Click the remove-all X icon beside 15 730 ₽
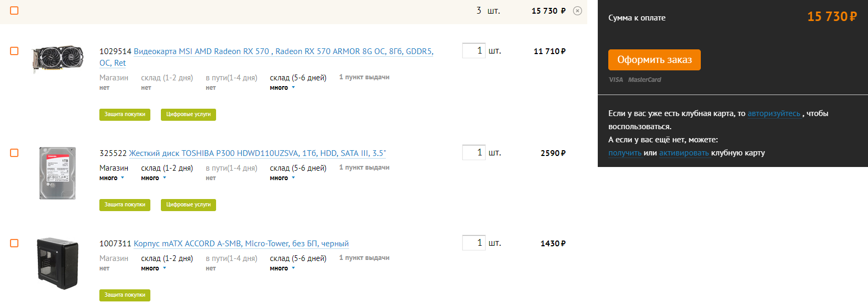The width and height of the screenshot is (868, 303). [577, 11]
